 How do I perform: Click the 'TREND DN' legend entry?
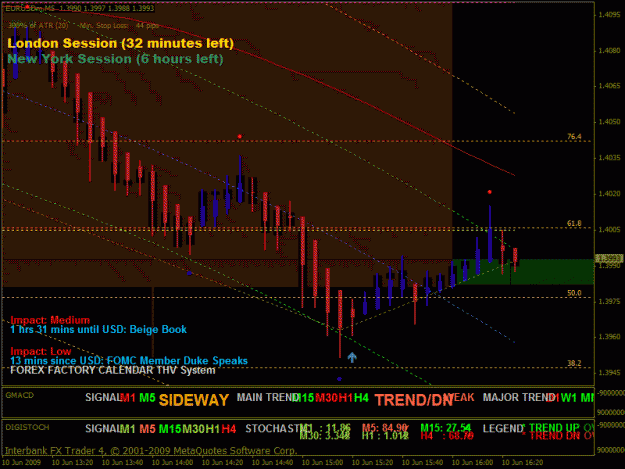click(554, 436)
